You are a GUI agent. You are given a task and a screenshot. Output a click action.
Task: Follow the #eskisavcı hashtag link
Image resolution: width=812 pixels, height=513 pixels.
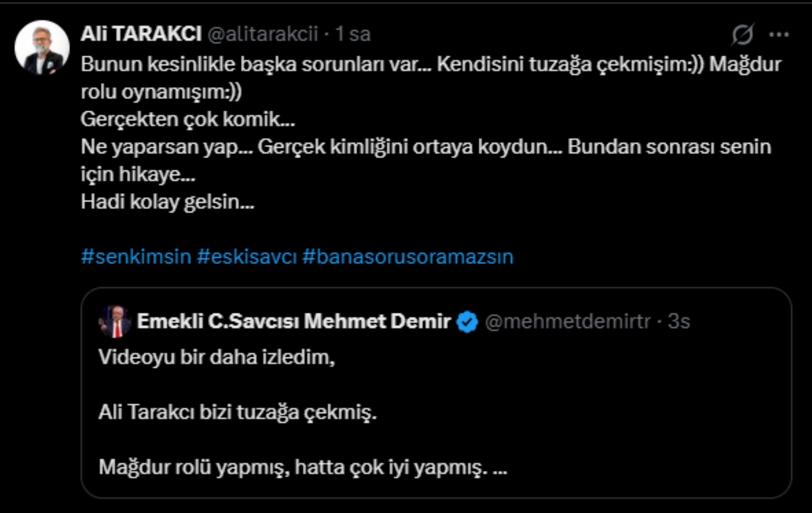pyautogui.click(x=247, y=257)
